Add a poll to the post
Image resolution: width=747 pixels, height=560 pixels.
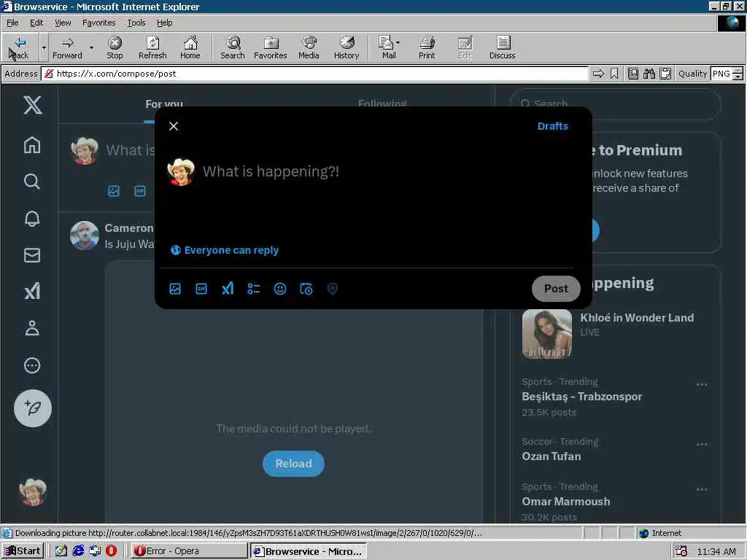(253, 289)
